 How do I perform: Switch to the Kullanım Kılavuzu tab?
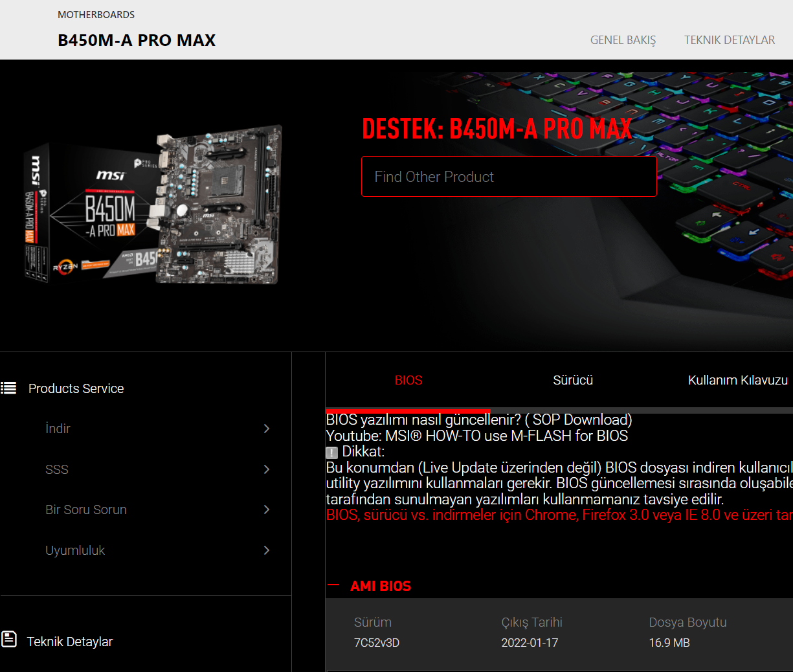click(738, 380)
